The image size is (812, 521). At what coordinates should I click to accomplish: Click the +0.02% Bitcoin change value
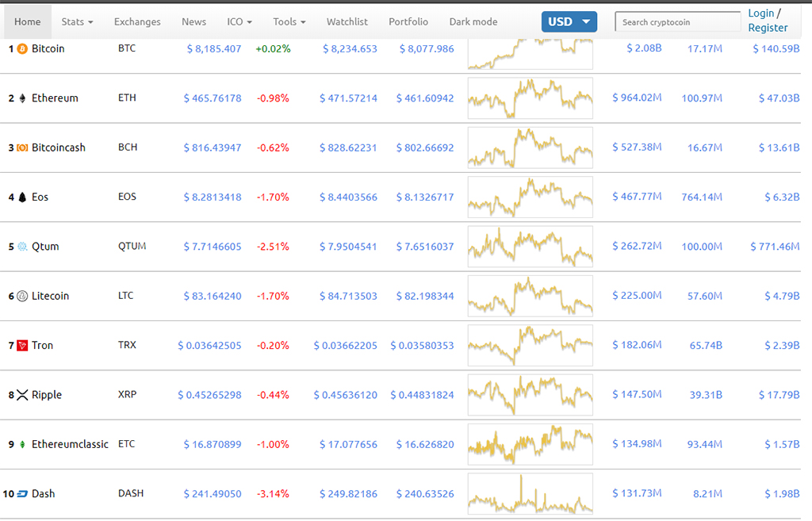pos(273,48)
